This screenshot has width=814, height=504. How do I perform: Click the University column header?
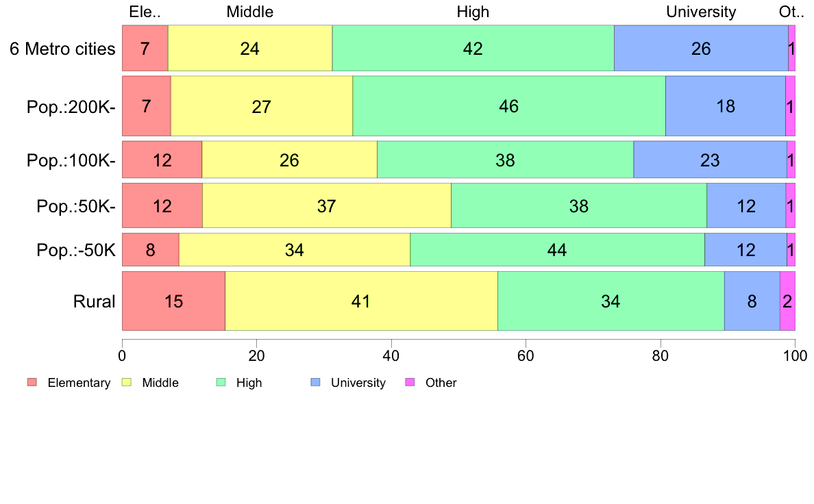click(701, 12)
